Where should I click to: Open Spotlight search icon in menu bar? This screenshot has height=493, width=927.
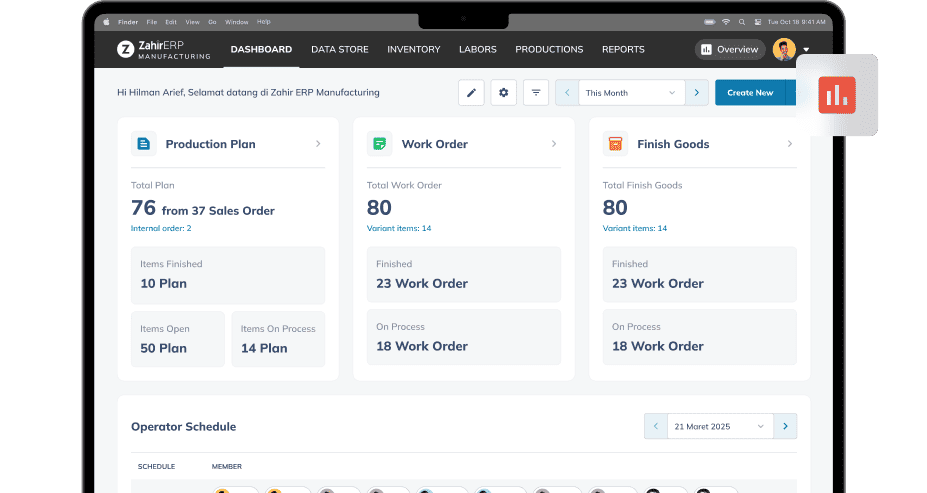pyautogui.click(x=742, y=22)
